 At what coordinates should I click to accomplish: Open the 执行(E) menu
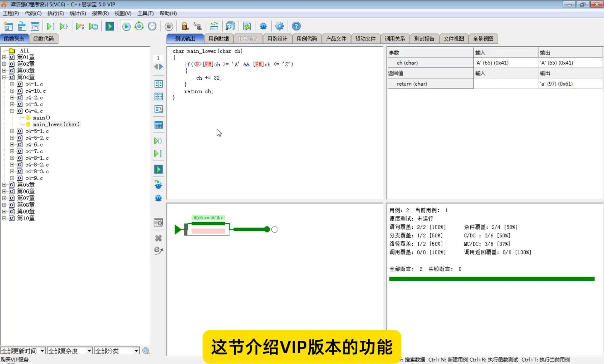tap(55, 13)
